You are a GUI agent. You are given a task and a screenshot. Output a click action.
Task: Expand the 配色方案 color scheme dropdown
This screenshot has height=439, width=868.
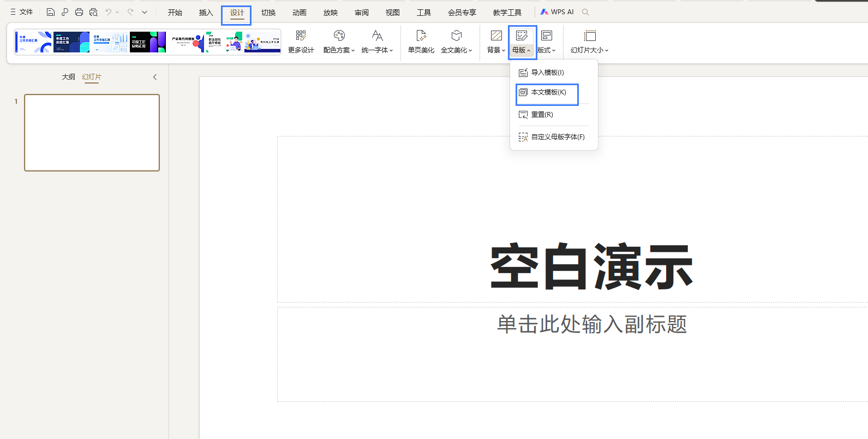(x=339, y=41)
